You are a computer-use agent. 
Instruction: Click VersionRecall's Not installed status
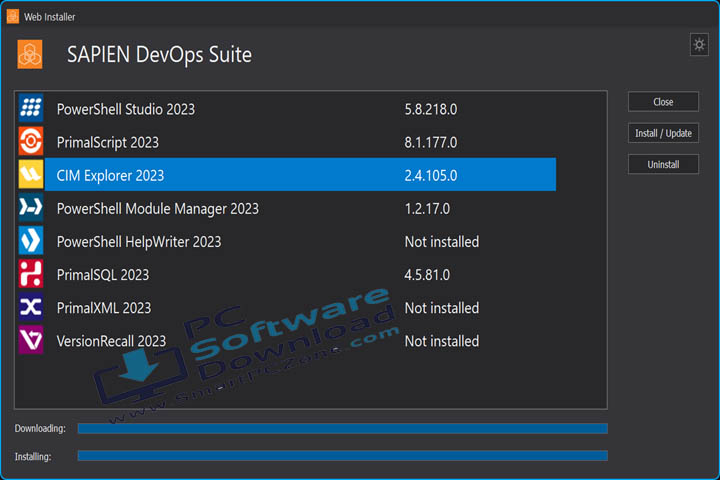tap(442, 341)
